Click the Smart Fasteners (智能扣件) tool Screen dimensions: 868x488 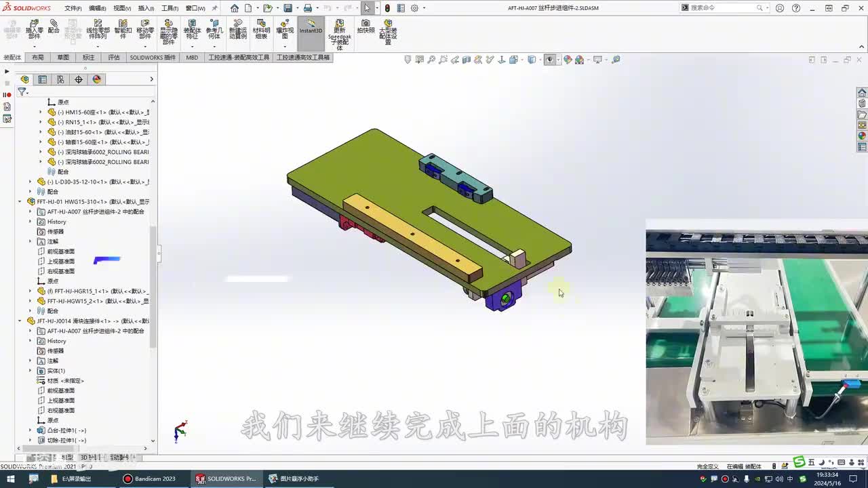coord(123,28)
